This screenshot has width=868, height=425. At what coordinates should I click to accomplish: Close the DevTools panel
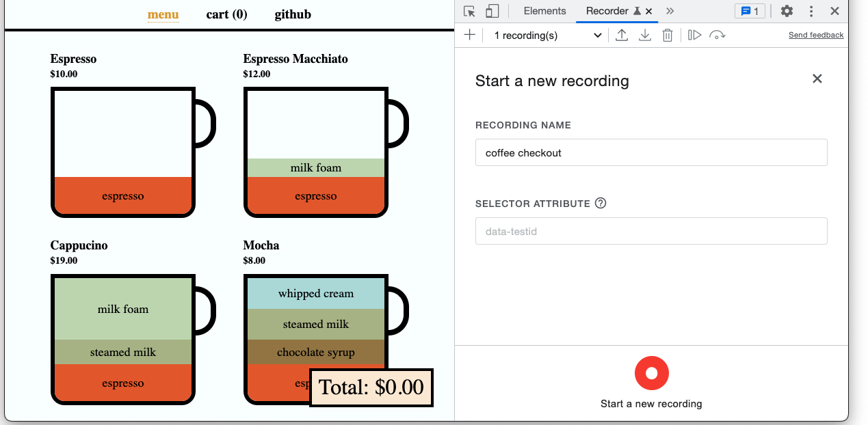click(x=834, y=11)
